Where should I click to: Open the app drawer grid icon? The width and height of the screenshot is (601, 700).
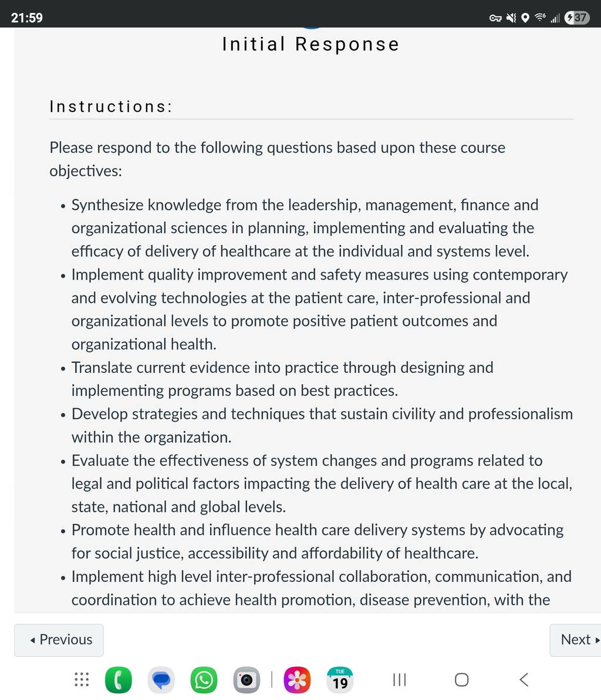coord(82,679)
